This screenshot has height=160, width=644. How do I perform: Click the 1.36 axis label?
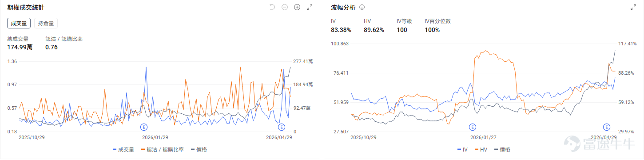coord(12,61)
